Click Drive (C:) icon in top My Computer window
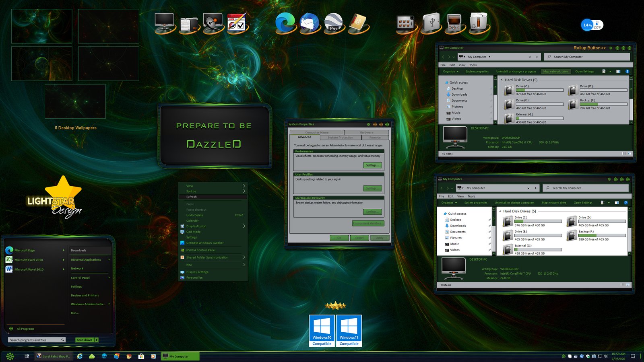This screenshot has height=362, width=644. [x=509, y=90]
